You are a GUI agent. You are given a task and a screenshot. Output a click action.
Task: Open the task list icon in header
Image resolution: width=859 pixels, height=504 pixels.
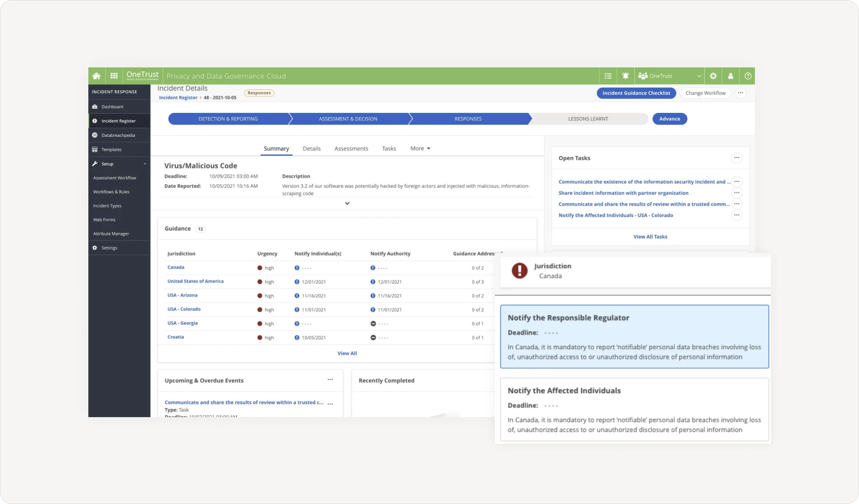click(x=608, y=76)
